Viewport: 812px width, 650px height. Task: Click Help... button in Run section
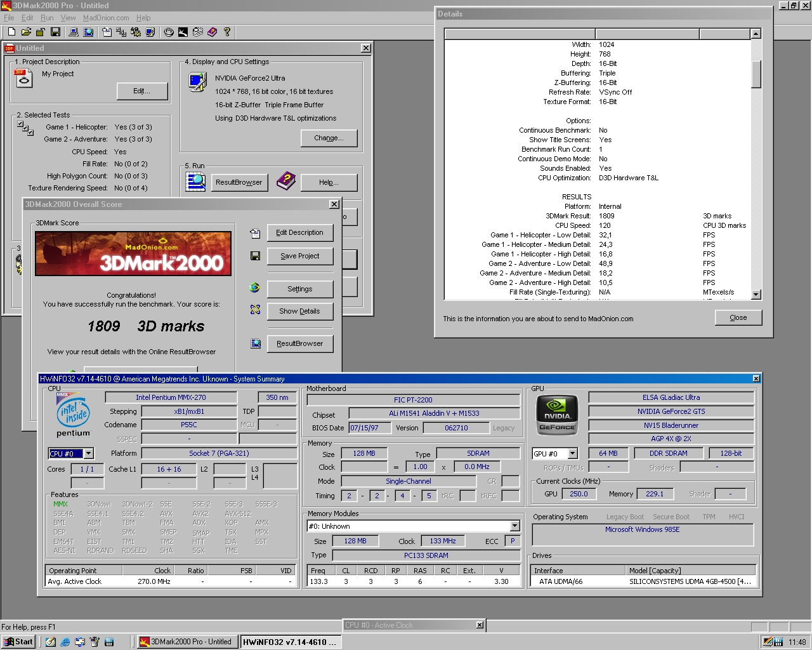coord(329,182)
